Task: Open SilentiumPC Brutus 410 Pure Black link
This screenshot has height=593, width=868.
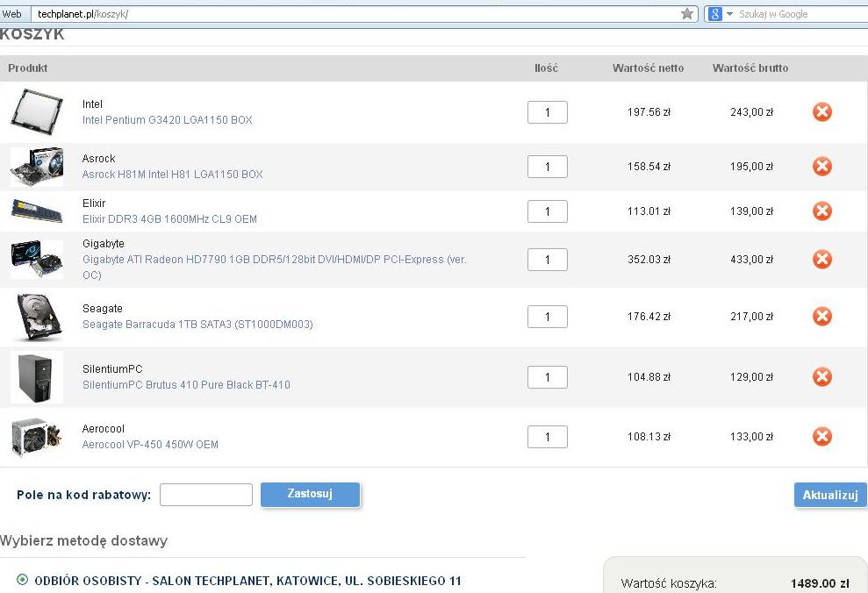Action: pyautogui.click(x=186, y=385)
